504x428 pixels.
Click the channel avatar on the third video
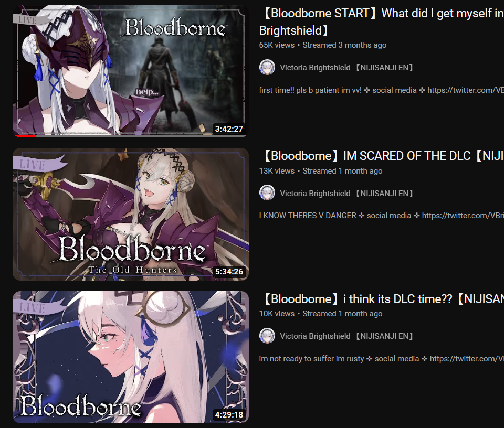pos(267,336)
